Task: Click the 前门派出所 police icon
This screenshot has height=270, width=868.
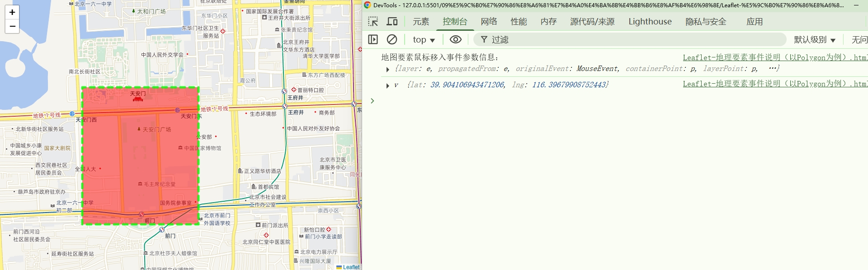Action: (258, 225)
